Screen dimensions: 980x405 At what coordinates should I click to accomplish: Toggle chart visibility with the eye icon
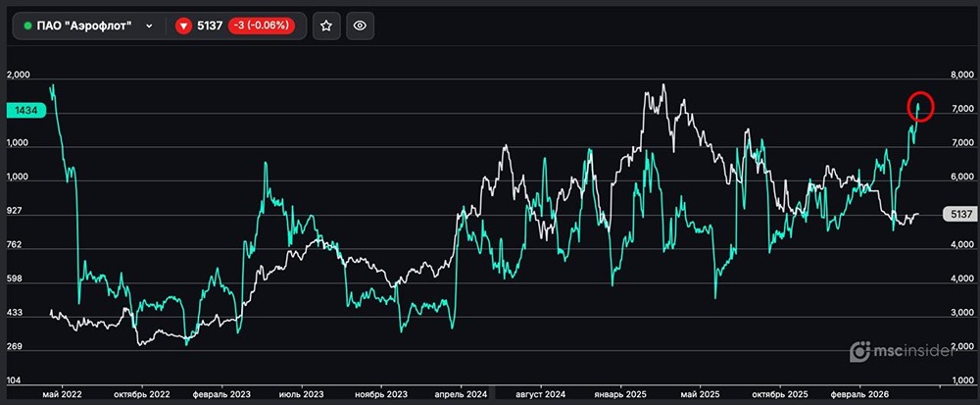(360, 25)
